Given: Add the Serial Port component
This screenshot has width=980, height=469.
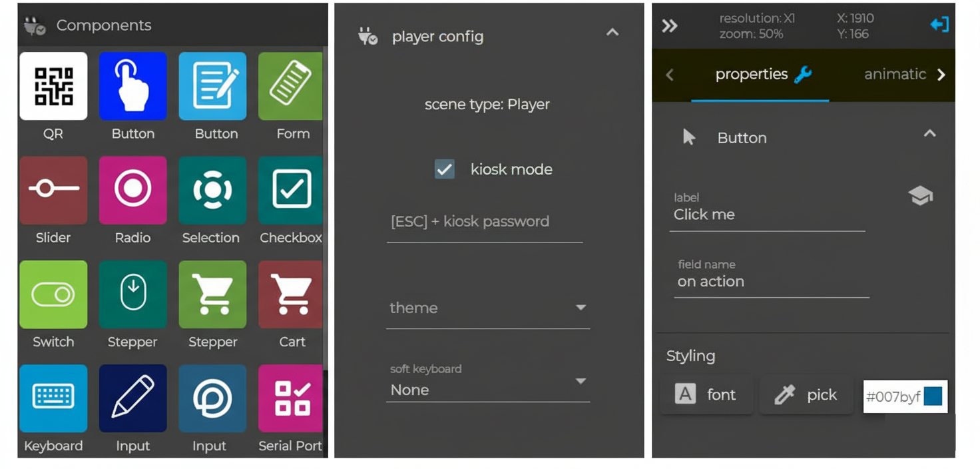Looking at the screenshot, I should coord(290,398).
